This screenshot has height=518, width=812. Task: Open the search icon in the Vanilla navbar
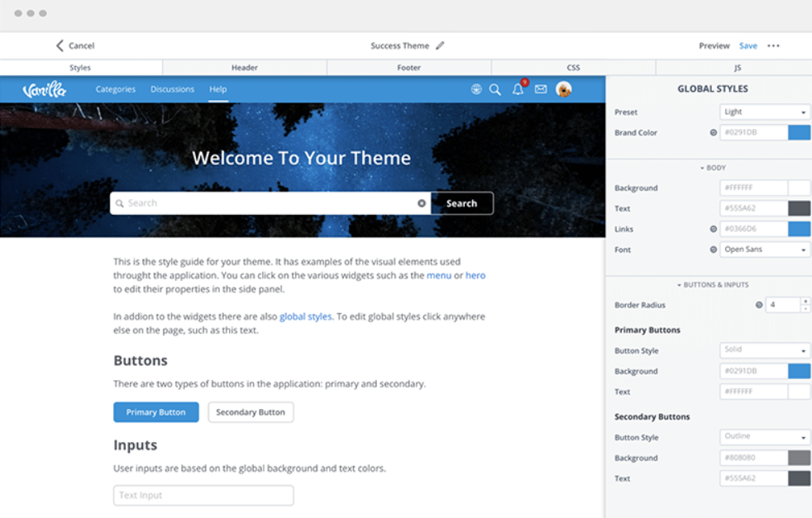(495, 88)
